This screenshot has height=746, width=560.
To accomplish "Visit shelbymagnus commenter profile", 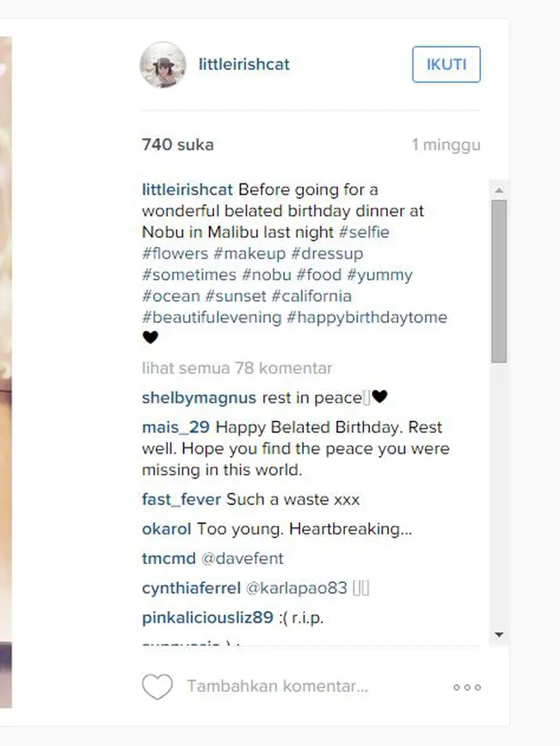I will [198, 398].
